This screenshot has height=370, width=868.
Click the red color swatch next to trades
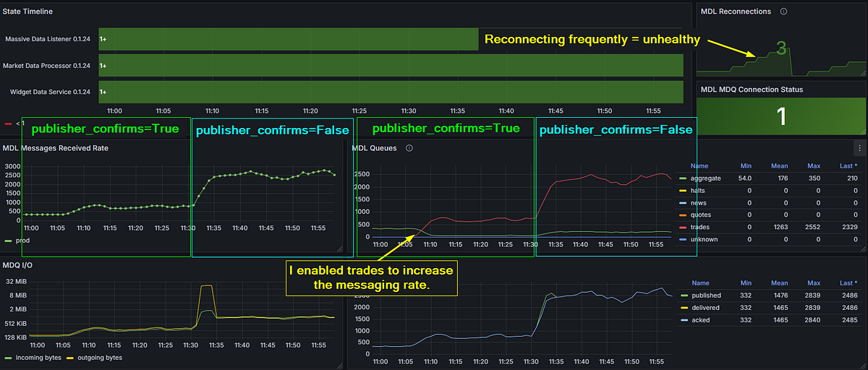[x=684, y=227]
